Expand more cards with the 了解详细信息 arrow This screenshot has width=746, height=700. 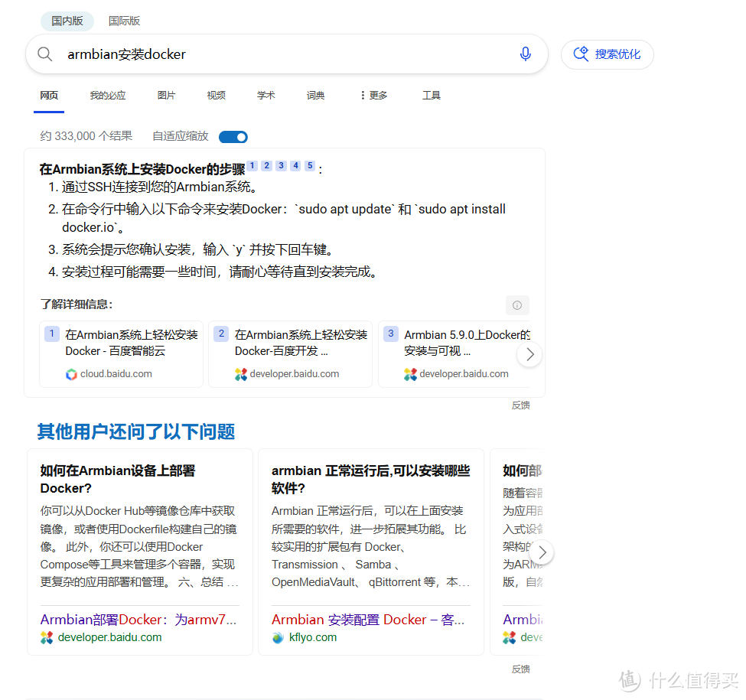coord(529,354)
